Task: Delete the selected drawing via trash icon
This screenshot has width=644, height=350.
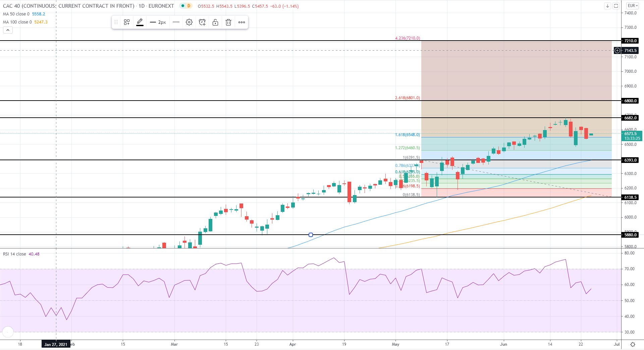Action: [228, 22]
